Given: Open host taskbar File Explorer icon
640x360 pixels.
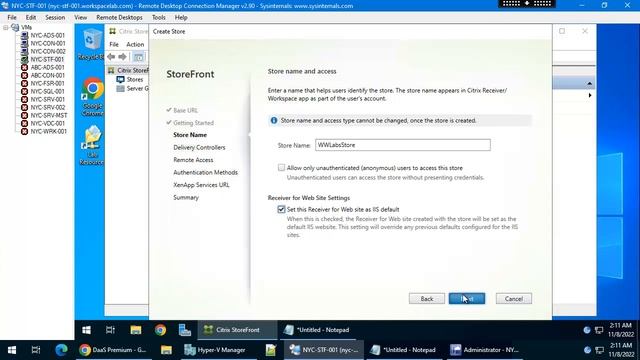Looking at the screenshot, I should 166,350.
